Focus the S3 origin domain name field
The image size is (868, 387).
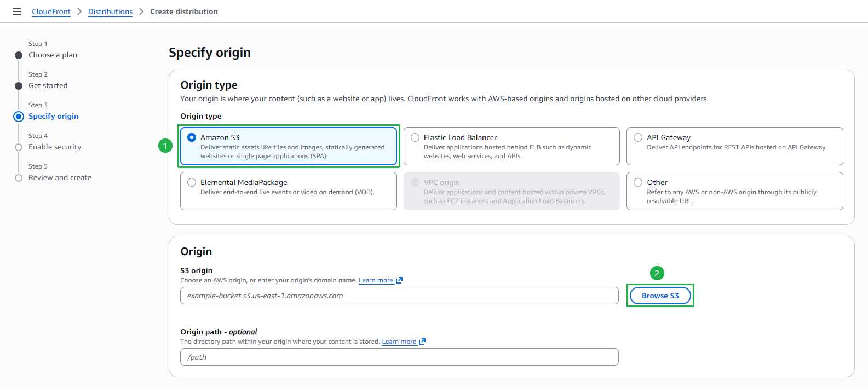coord(399,296)
